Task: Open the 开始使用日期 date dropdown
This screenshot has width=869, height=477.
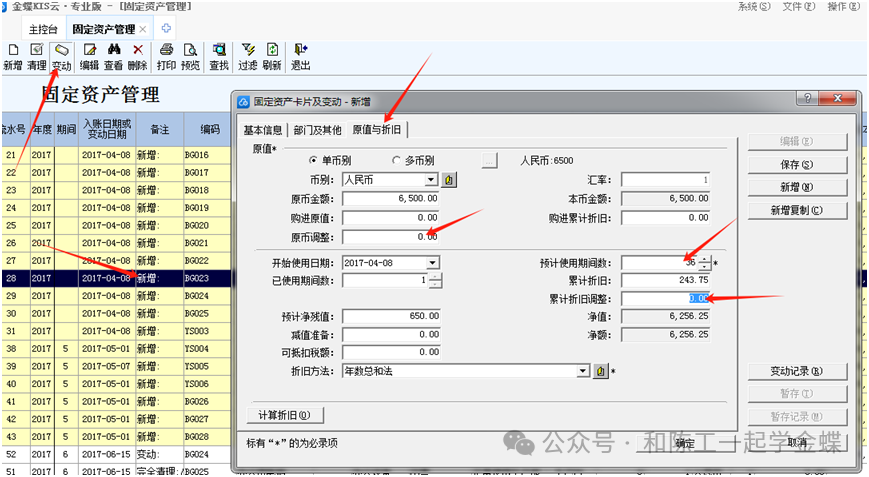Action: [432, 262]
